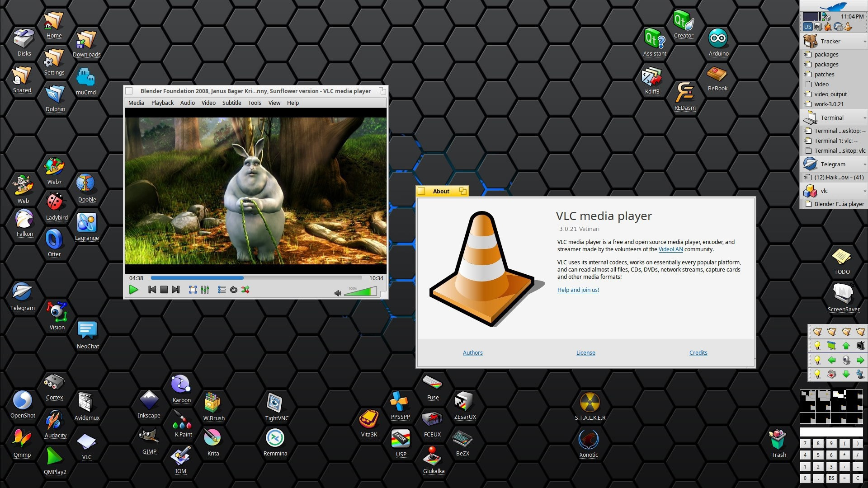The height and width of the screenshot is (488, 868).
Task: Toggle fullscreen video icon in VLC
Action: [193, 290]
